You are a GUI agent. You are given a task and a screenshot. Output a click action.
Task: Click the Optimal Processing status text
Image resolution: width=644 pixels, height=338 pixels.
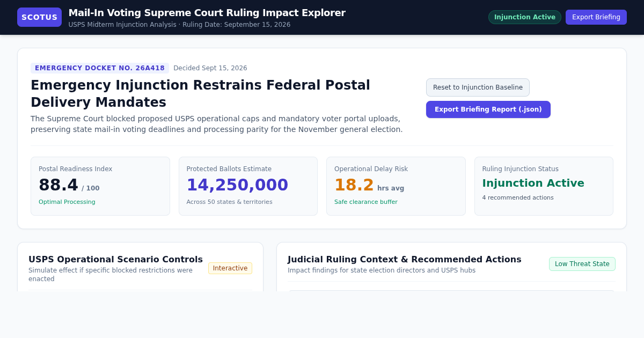(x=67, y=202)
